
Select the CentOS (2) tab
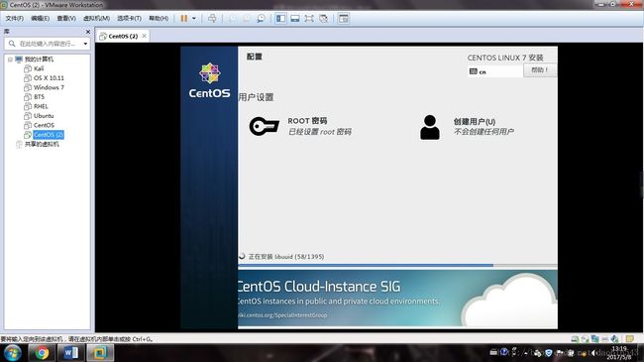click(123, 36)
